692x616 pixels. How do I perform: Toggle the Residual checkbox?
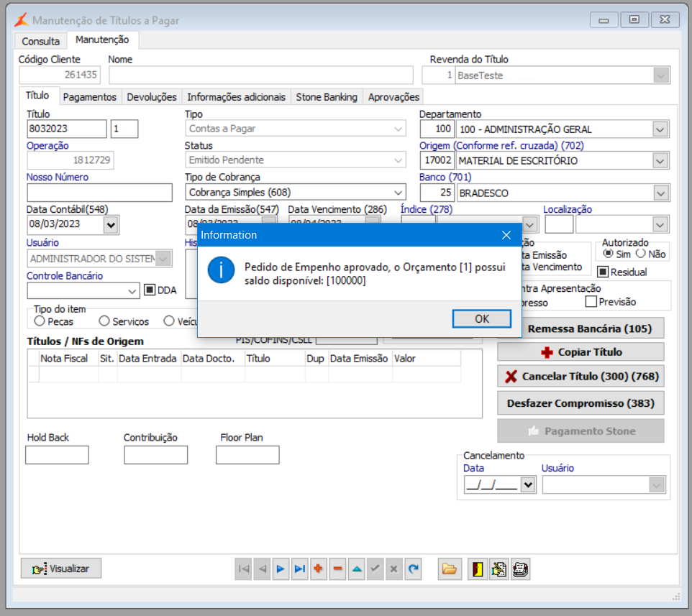(x=603, y=272)
